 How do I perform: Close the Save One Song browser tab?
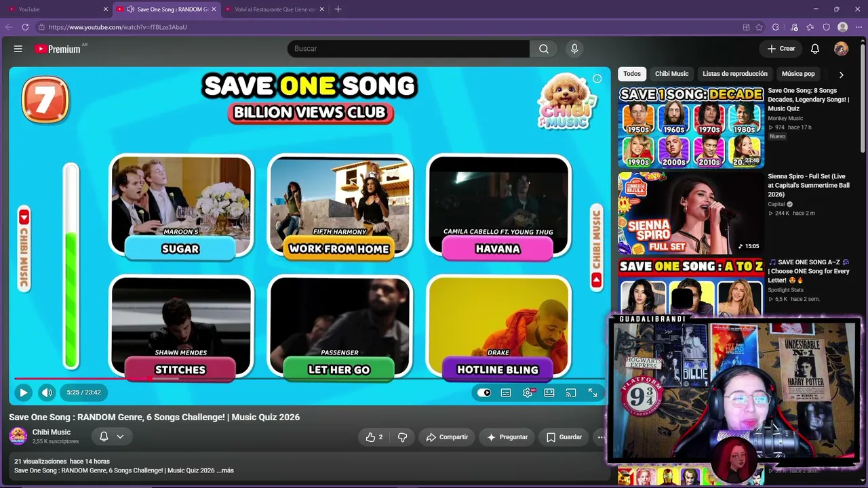pyautogui.click(x=214, y=9)
